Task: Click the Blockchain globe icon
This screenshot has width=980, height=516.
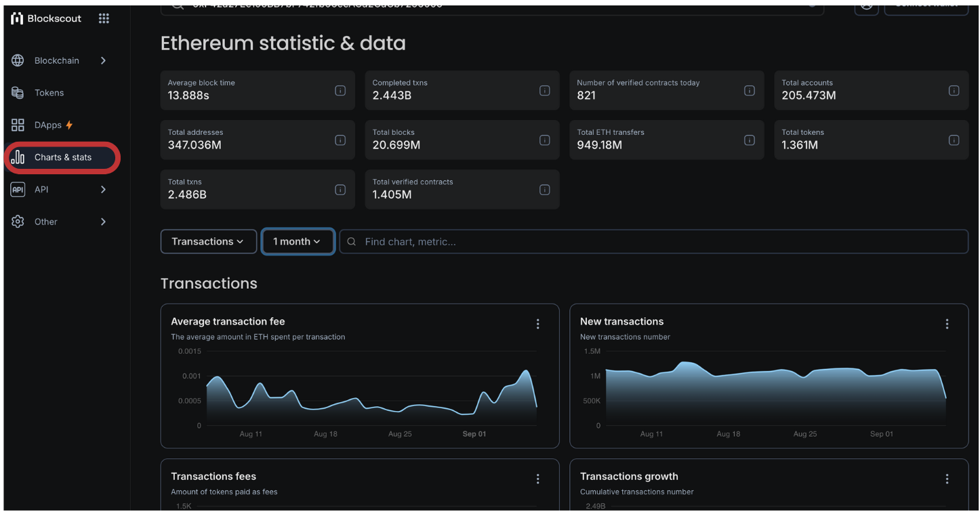Action: click(18, 60)
